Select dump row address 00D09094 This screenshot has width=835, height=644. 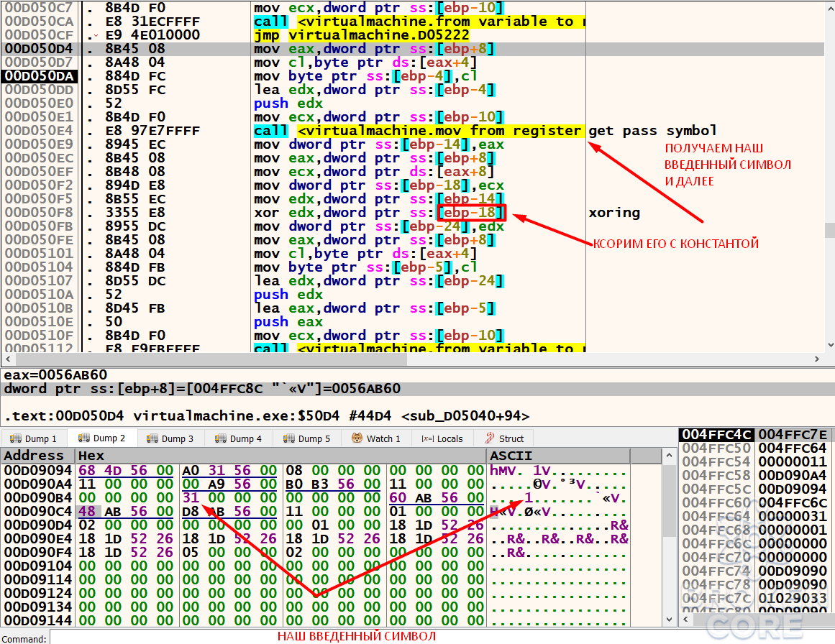(x=38, y=471)
